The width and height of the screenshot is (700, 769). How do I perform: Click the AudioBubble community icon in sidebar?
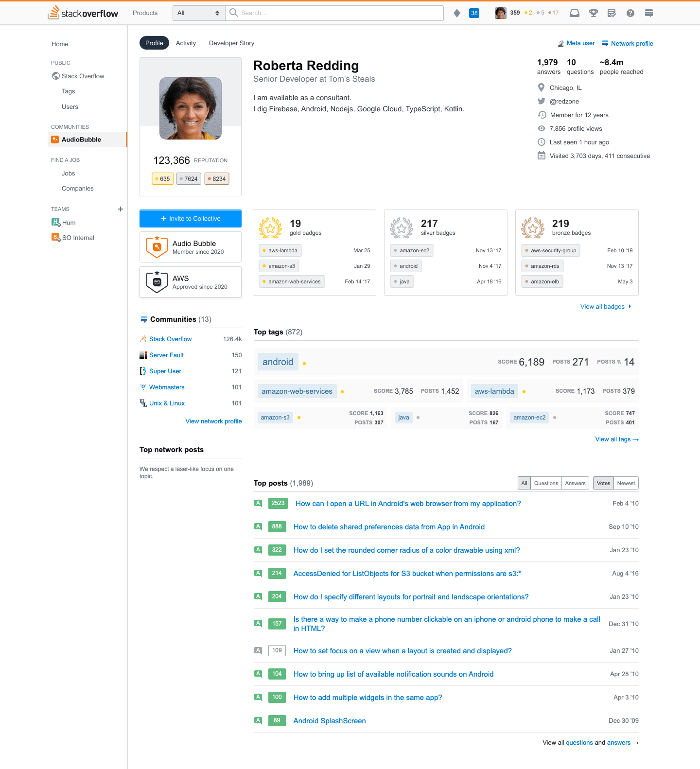pos(55,140)
